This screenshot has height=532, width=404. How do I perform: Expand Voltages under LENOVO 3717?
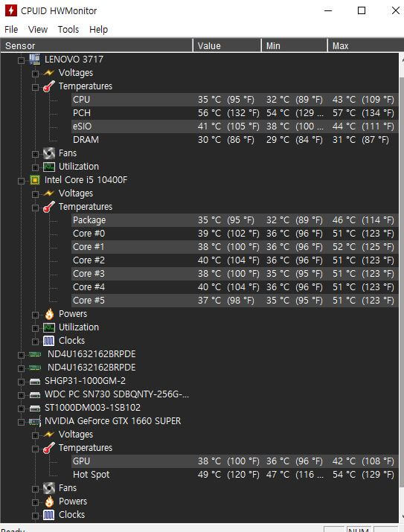pos(35,73)
